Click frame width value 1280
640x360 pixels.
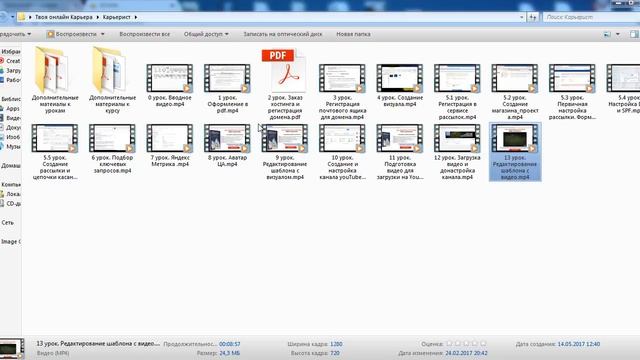click(x=336, y=344)
